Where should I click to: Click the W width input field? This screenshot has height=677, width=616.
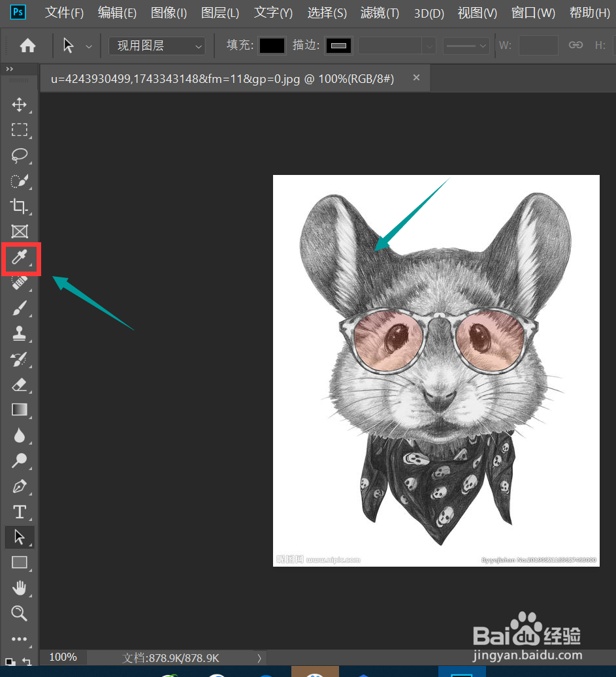(538, 46)
